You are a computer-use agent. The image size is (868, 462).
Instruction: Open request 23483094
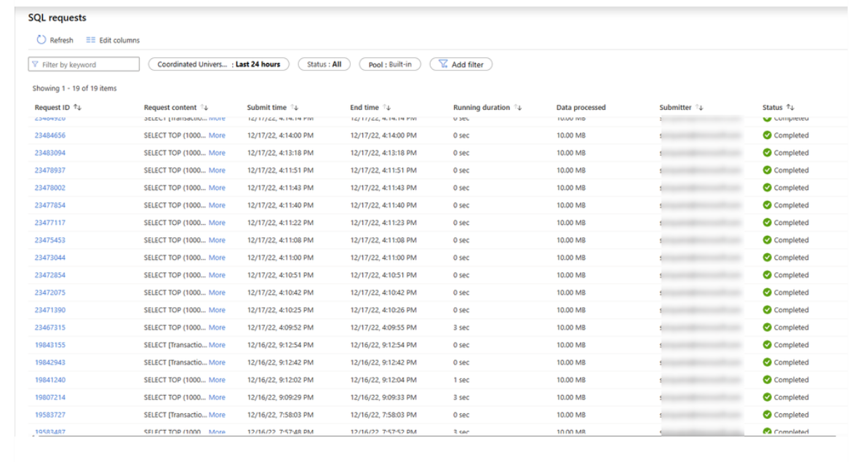coord(49,153)
